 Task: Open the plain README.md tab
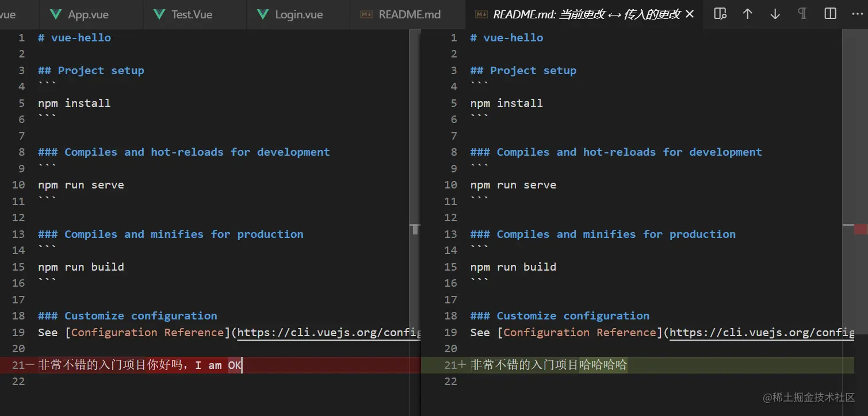(x=408, y=14)
